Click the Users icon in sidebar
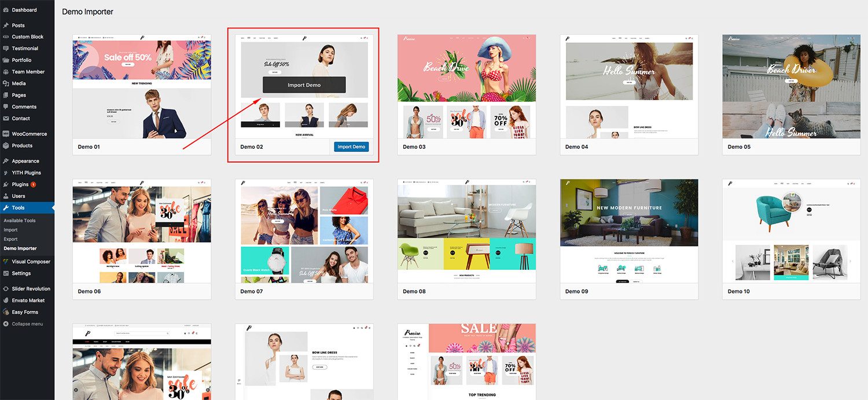This screenshot has width=868, height=400. (6, 196)
